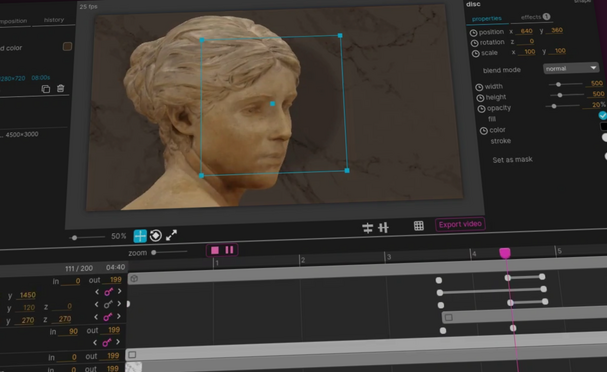
Task: Go to next keyframe in y 120 row
Action: coord(119,304)
